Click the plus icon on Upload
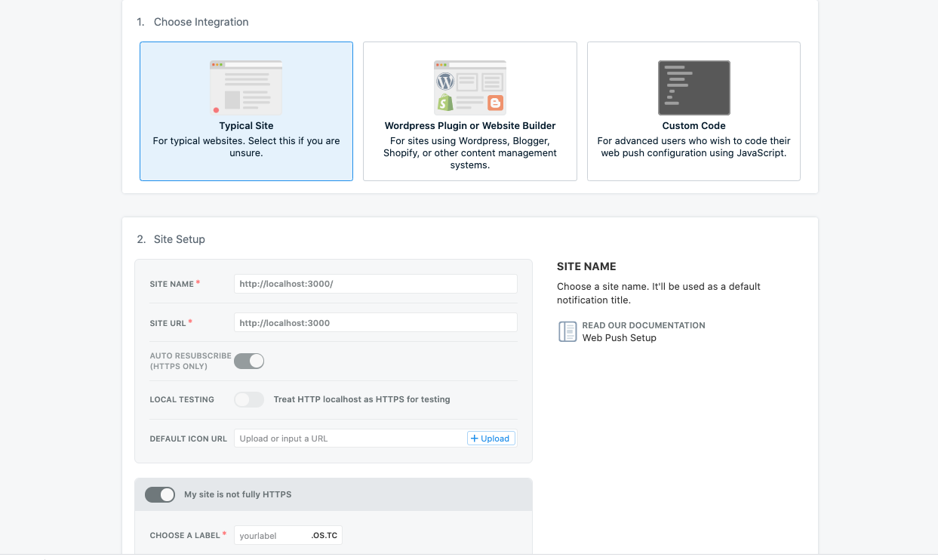This screenshot has width=938, height=560. click(x=475, y=438)
